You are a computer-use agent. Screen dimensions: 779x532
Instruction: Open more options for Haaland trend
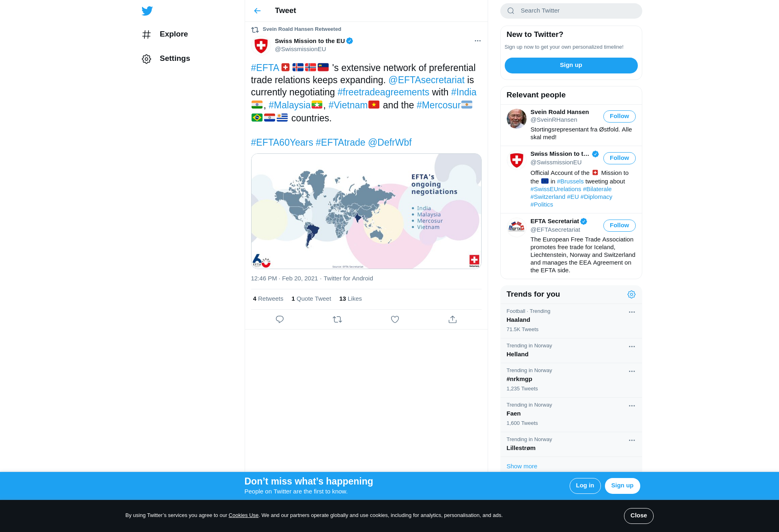coord(632,312)
